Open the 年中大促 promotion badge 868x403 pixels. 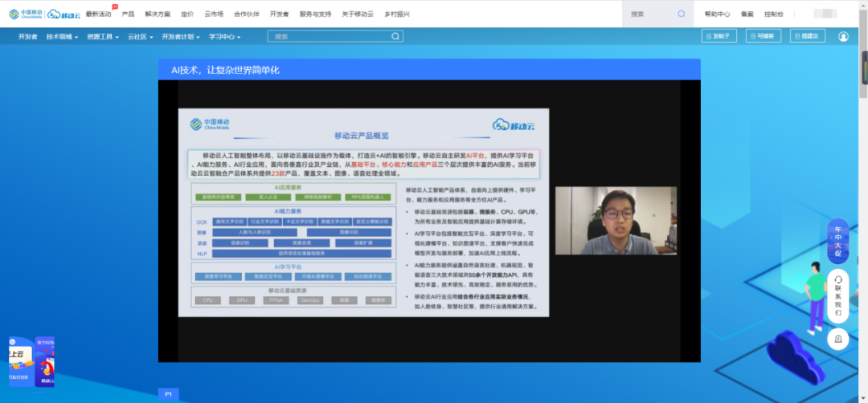point(837,242)
